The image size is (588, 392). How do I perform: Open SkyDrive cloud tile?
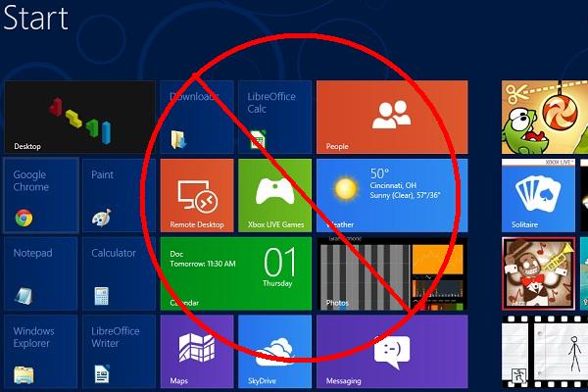(274, 351)
